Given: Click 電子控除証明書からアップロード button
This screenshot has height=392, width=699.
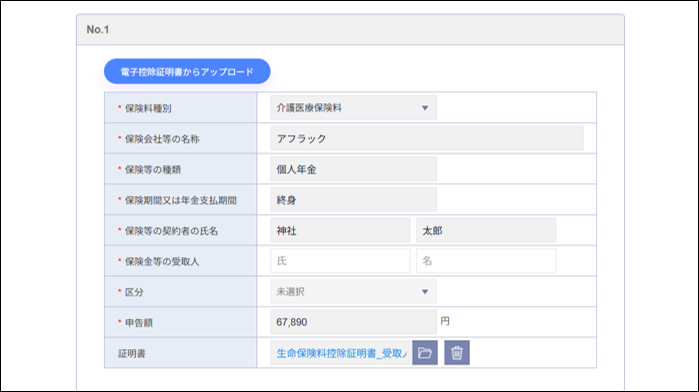Looking at the screenshot, I should pyautogui.click(x=187, y=71).
